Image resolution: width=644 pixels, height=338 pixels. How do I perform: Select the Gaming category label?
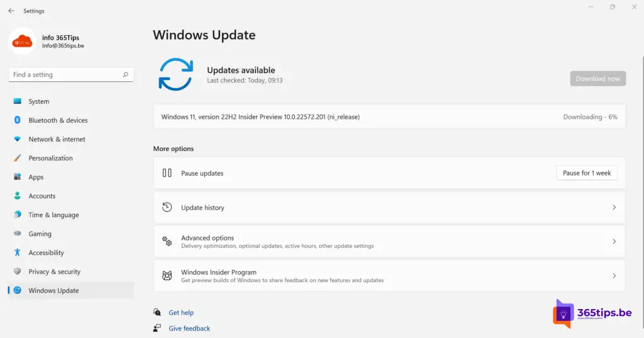tap(40, 234)
